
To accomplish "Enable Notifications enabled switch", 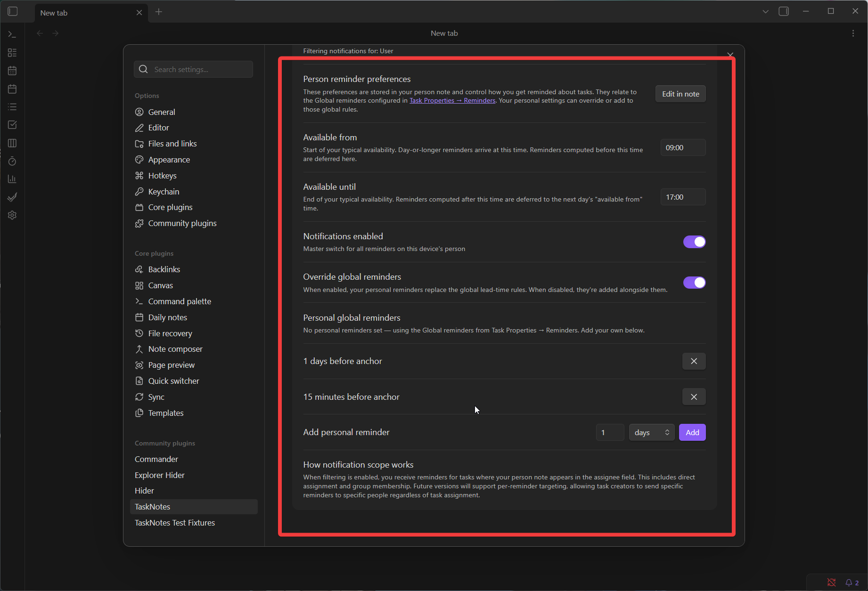I will coord(694,242).
